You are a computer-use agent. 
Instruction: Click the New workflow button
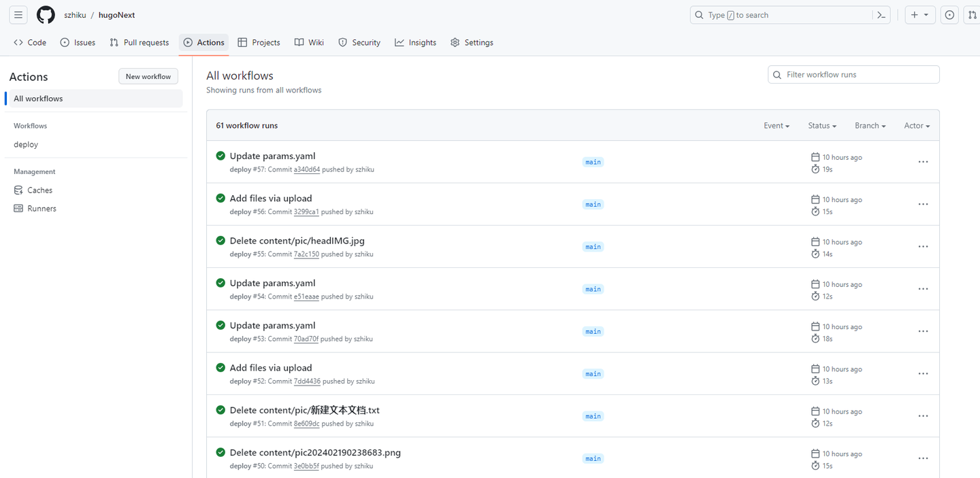click(148, 75)
